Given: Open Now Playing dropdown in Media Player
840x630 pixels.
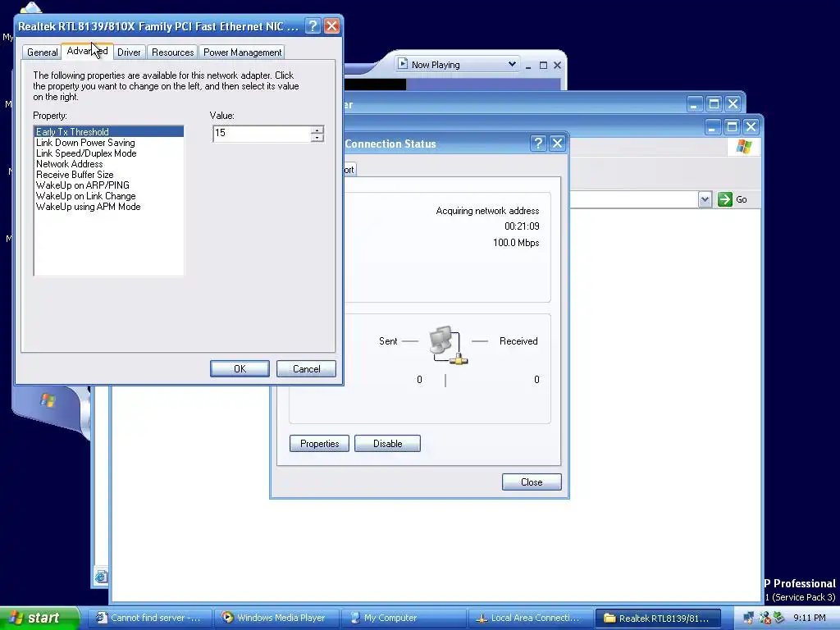Looking at the screenshot, I should coord(512,64).
